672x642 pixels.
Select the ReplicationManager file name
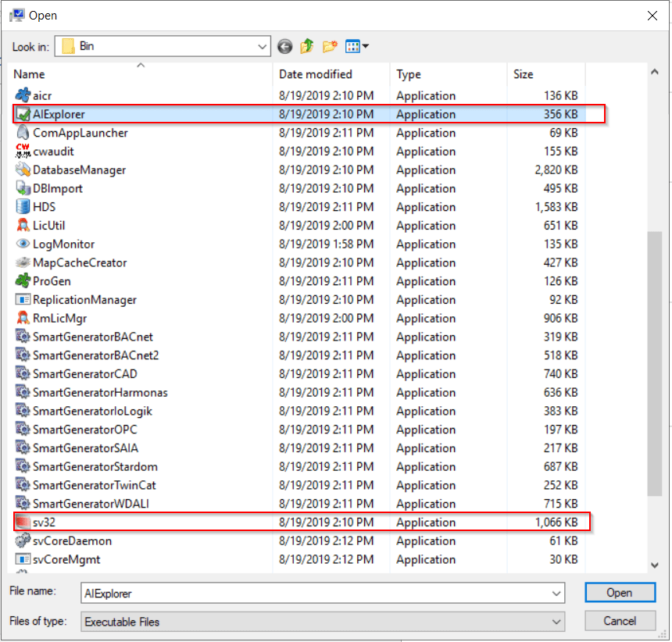85,299
